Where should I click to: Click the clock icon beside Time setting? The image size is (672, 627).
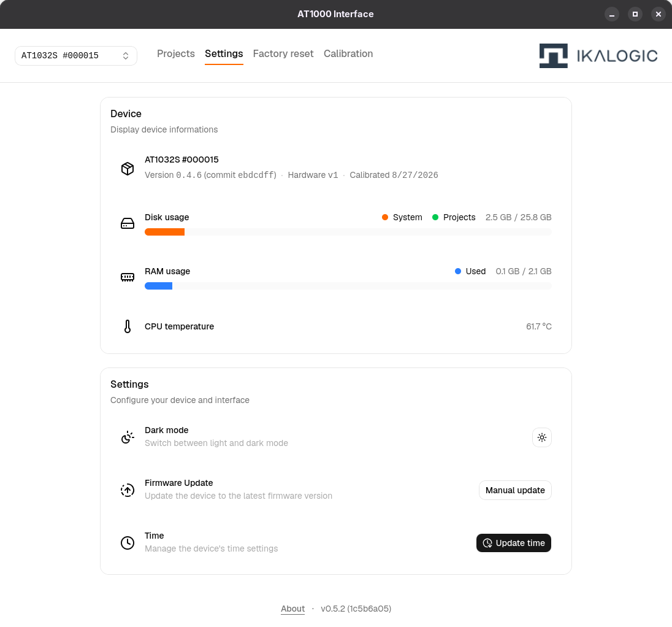[x=128, y=542]
